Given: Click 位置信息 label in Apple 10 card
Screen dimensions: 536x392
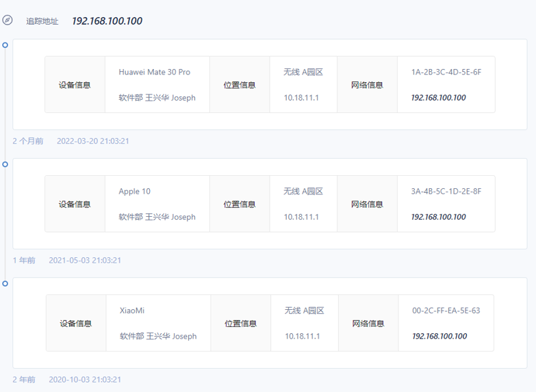Looking at the screenshot, I should (240, 205).
